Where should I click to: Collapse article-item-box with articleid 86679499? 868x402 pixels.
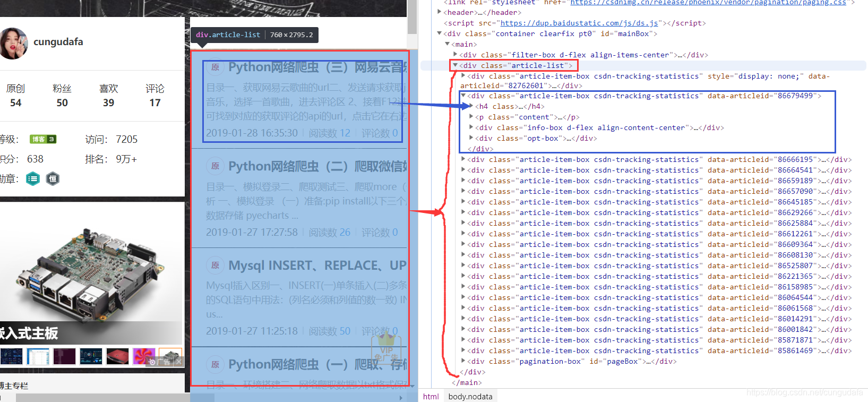(x=463, y=96)
